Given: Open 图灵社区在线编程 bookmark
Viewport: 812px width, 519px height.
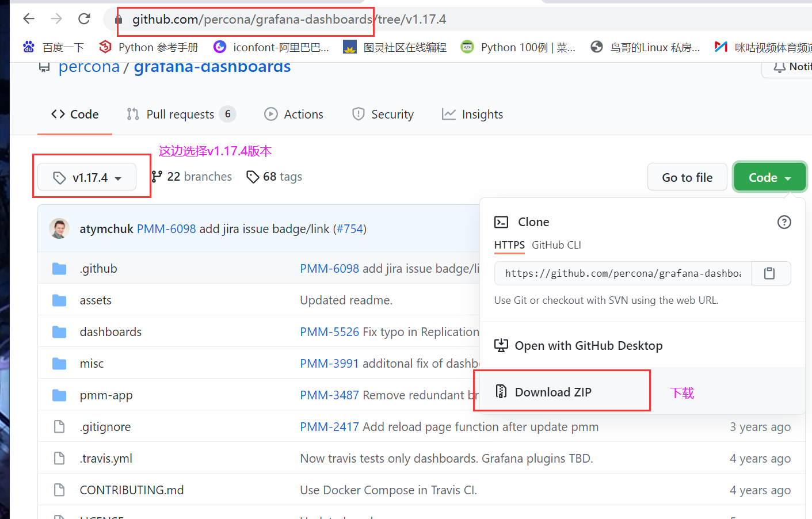Looking at the screenshot, I should [x=395, y=47].
